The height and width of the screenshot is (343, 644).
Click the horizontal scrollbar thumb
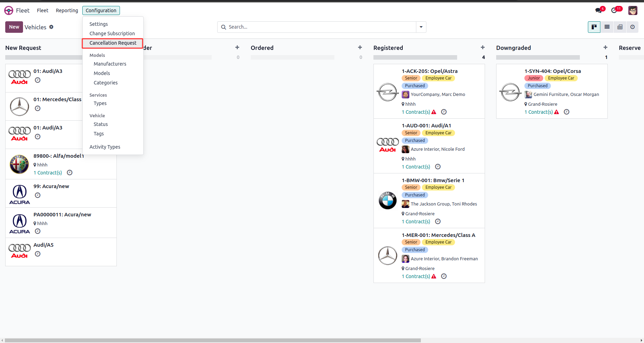[x=213, y=340]
